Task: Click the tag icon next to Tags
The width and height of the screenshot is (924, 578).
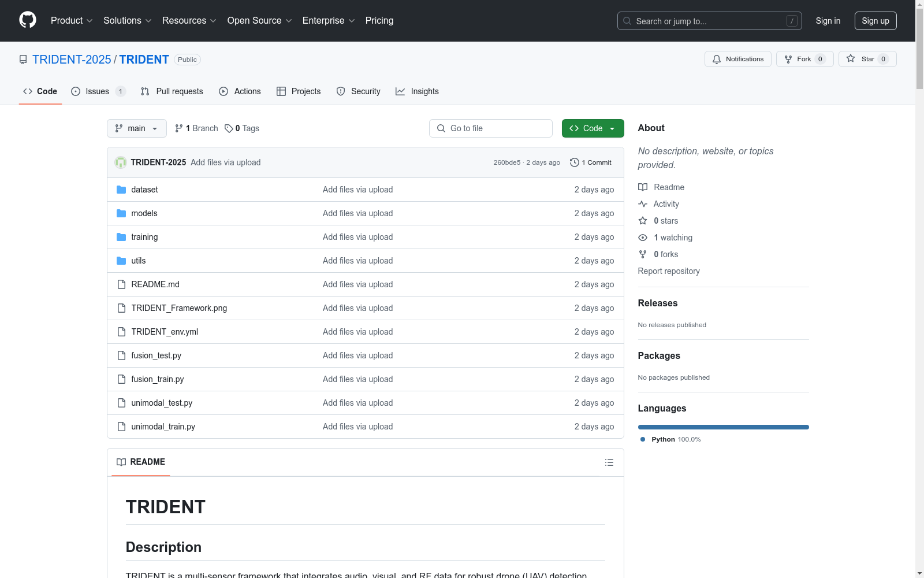Action: (x=229, y=128)
